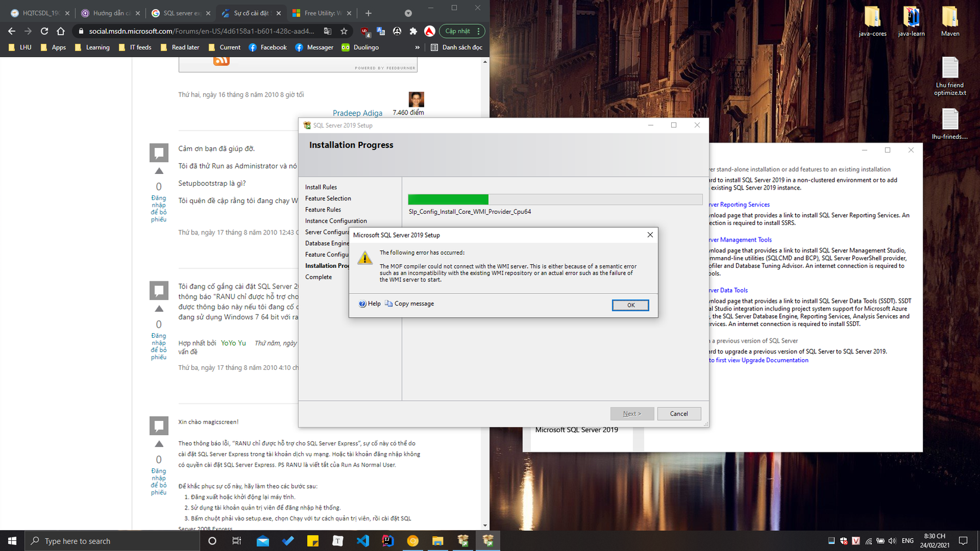The image size is (980, 551).
Task: Go forward in the browser
Action: coord(28,31)
